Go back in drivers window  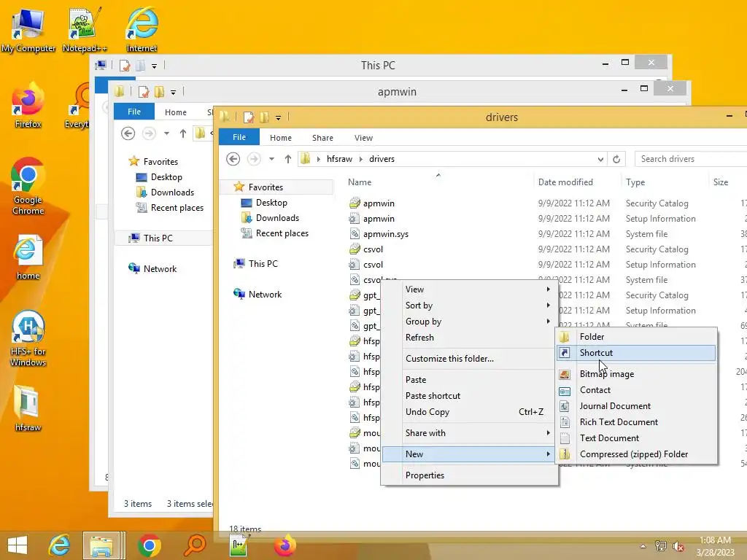[233, 159]
